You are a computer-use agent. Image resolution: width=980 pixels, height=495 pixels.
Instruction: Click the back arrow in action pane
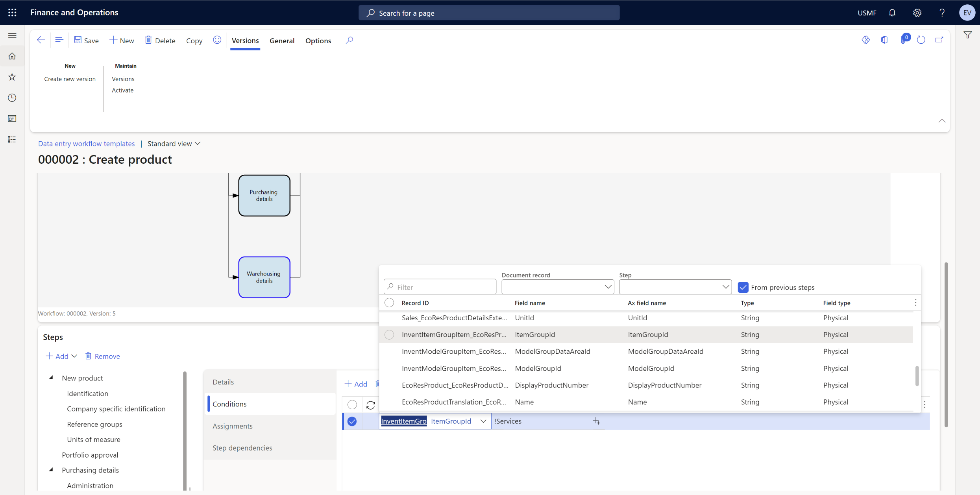(x=41, y=40)
